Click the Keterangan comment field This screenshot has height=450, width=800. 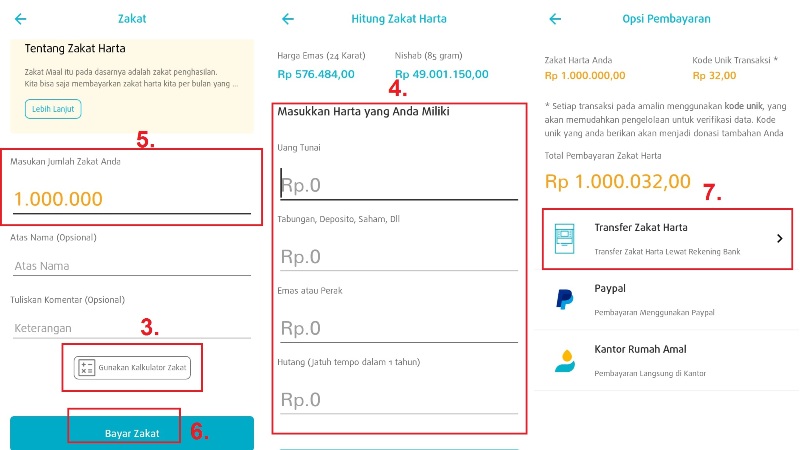point(130,328)
